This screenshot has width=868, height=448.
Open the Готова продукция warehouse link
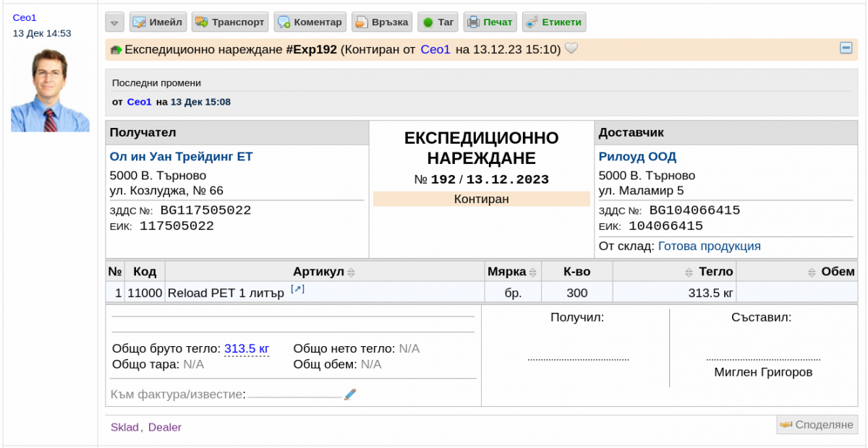coord(710,246)
